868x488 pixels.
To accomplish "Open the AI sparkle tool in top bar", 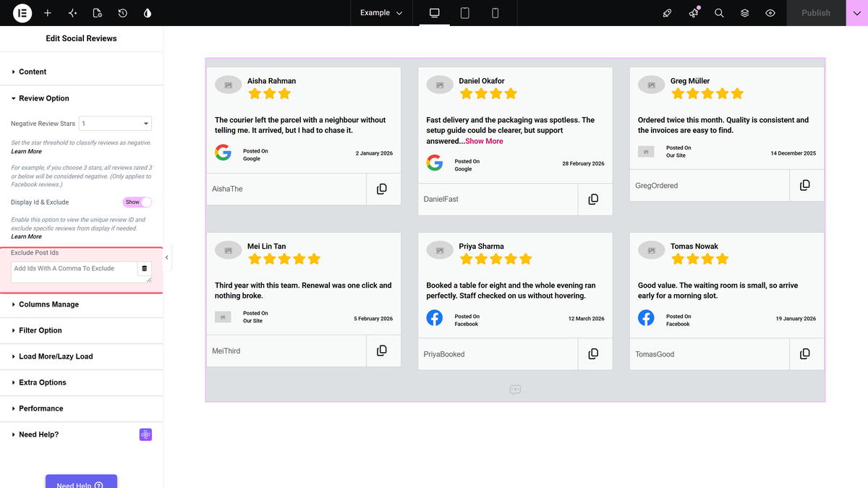I will (x=72, y=13).
